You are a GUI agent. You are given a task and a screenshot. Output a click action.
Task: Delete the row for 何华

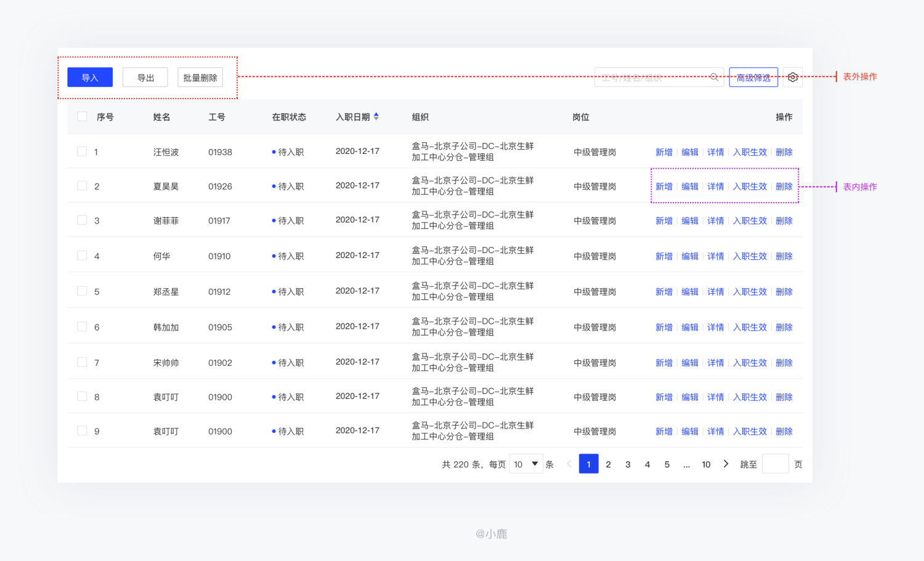click(x=784, y=256)
